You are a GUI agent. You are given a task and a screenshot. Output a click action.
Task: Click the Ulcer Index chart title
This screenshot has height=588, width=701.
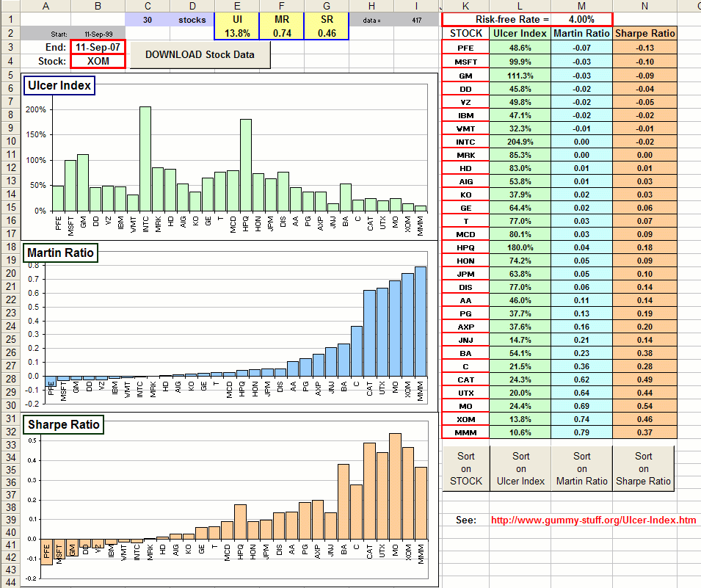(59, 85)
